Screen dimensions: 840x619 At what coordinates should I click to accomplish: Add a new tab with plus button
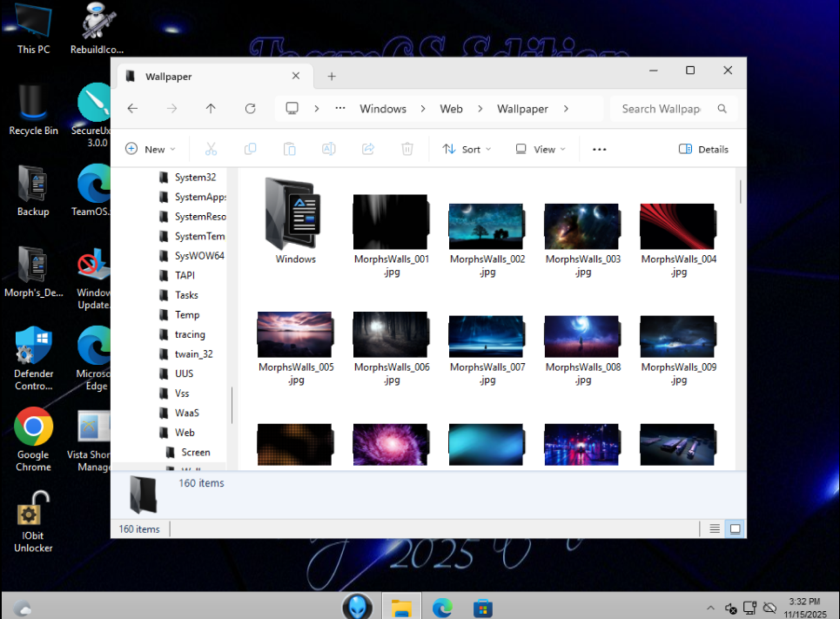332,77
